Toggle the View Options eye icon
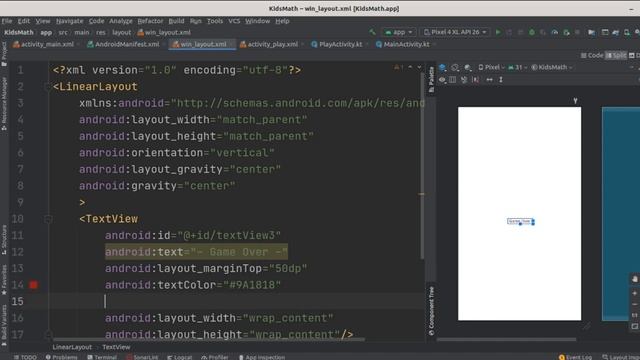640x360 pixels. coord(442,80)
